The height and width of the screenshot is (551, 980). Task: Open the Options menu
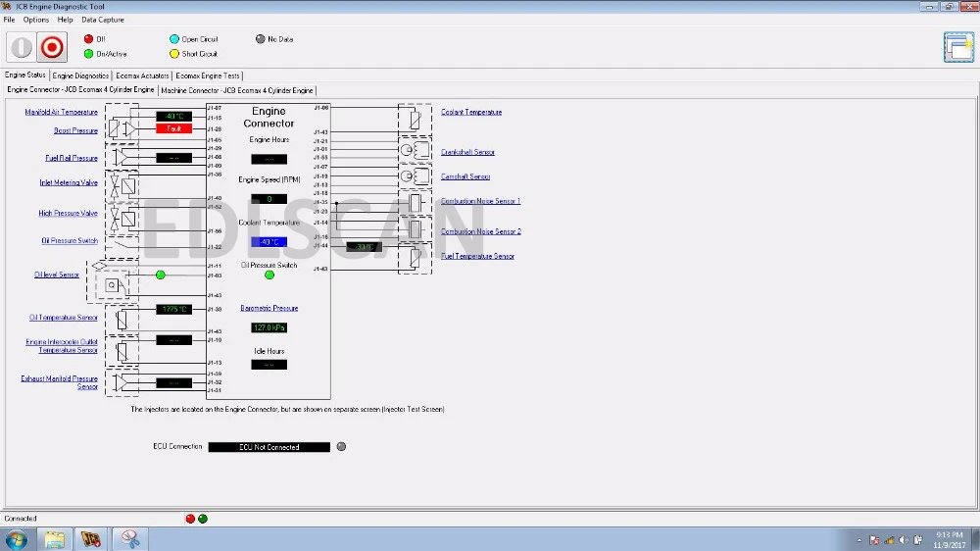click(36, 20)
